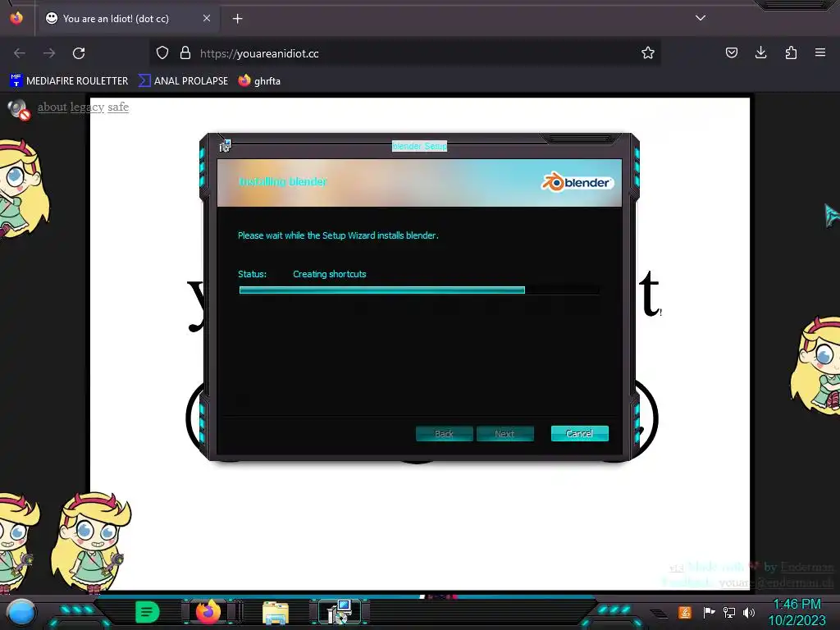Open the Firefox hamburger menu

tap(820, 52)
